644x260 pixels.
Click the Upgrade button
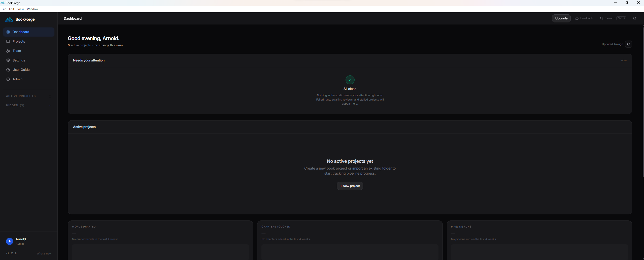pyautogui.click(x=561, y=18)
